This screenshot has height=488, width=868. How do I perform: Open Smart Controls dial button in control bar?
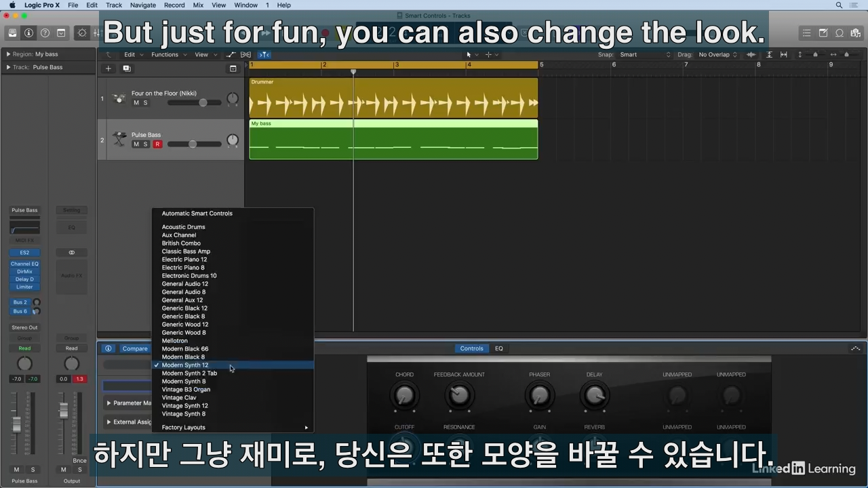pyautogui.click(x=82, y=33)
